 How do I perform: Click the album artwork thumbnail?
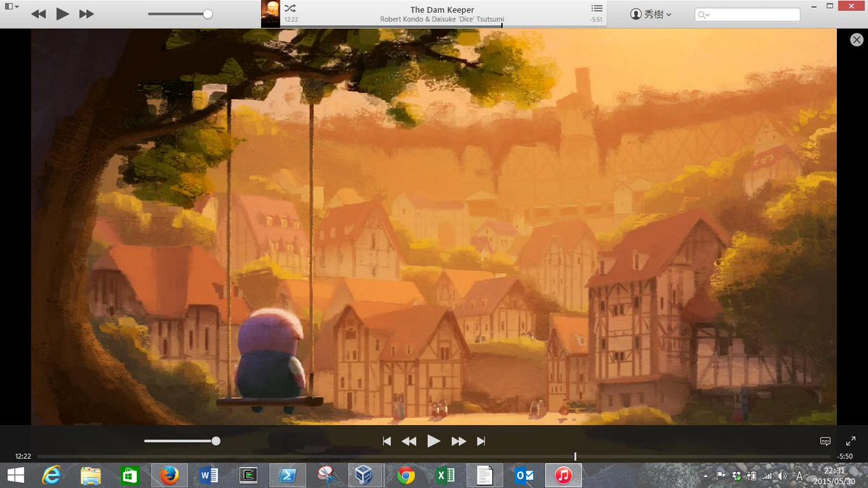pos(270,14)
